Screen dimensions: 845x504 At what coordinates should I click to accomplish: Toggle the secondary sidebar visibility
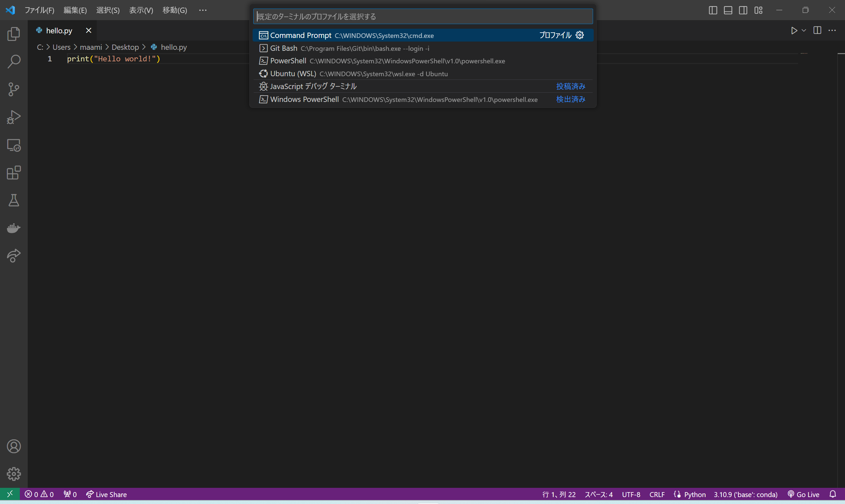743,10
